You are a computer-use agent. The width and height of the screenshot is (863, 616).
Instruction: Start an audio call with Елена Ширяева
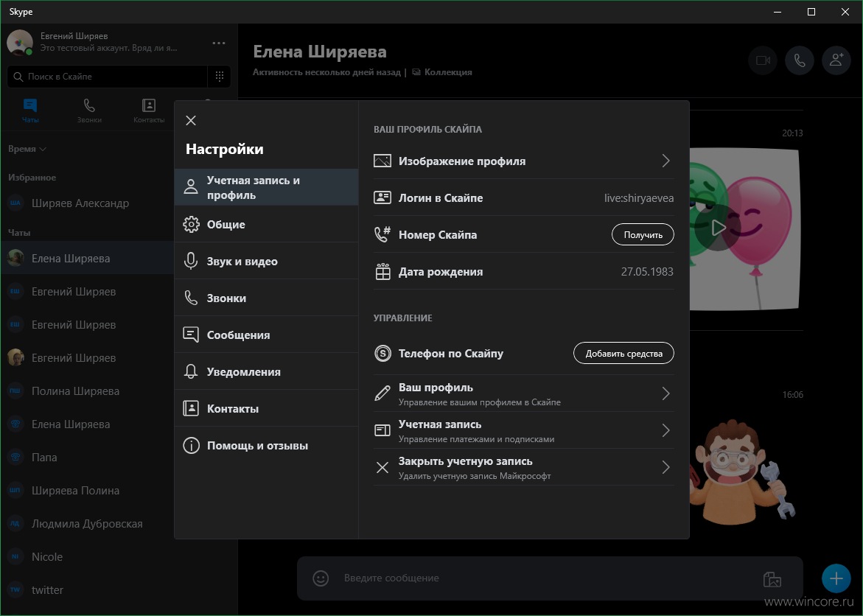800,60
